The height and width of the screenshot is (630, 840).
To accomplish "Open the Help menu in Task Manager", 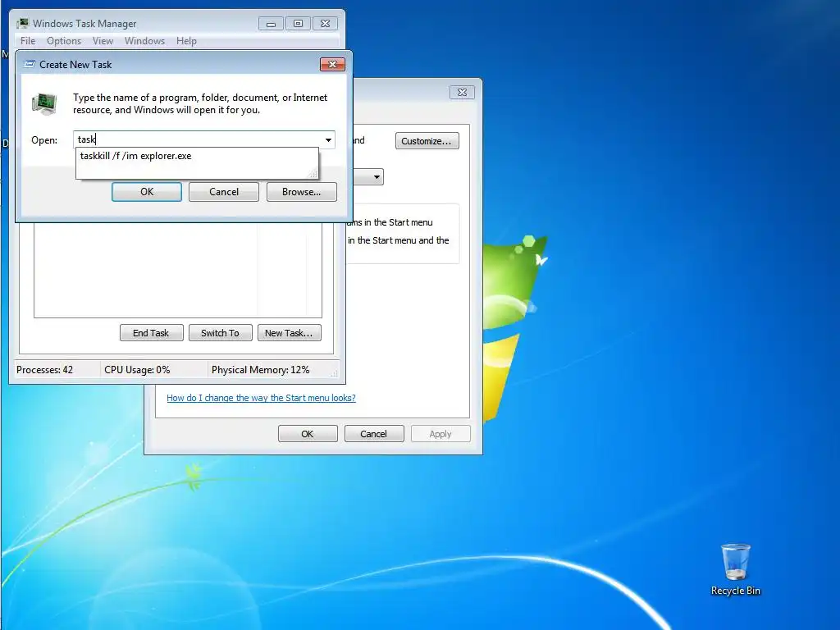I will [186, 41].
